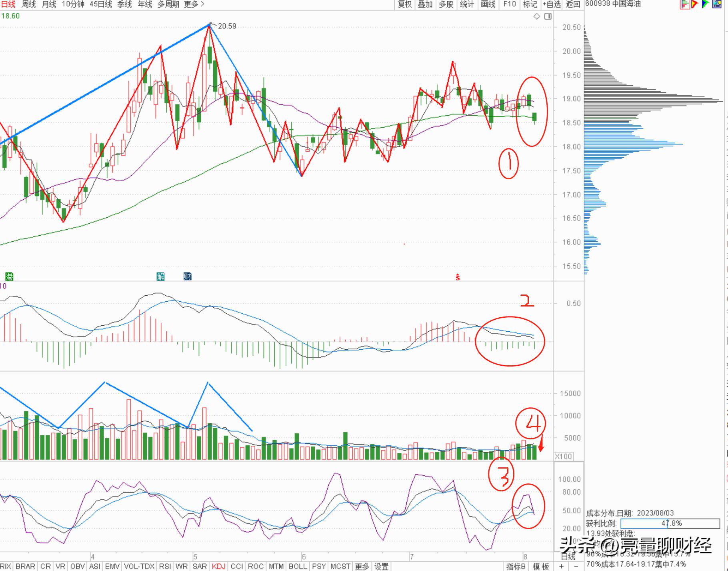The width and height of the screenshot is (728, 571).
Task: Select the PSY indicator tab
Action: pos(319,567)
